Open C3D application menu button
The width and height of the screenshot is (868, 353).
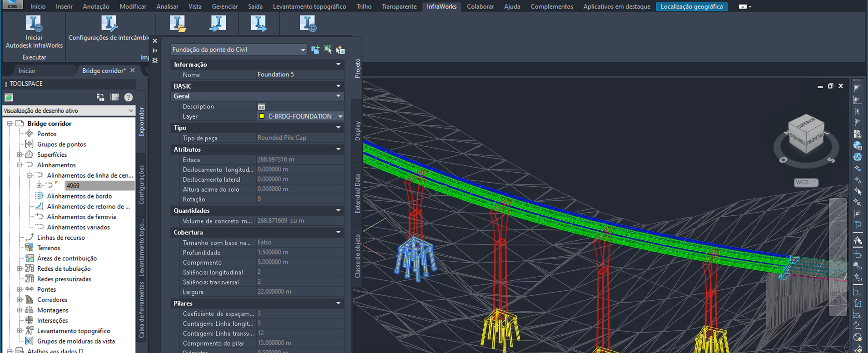12,5
